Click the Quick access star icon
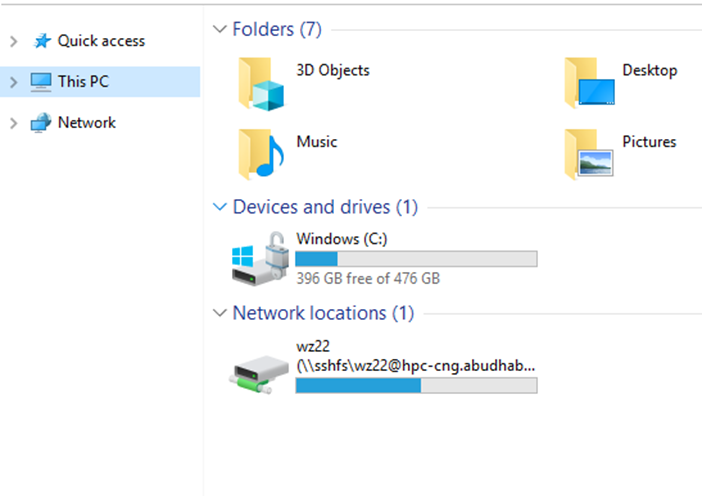The width and height of the screenshot is (702, 496). pyautogui.click(x=41, y=41)
